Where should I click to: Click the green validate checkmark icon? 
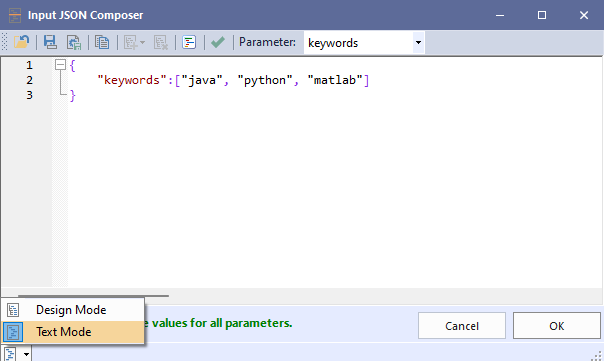(x=218, y=42)
